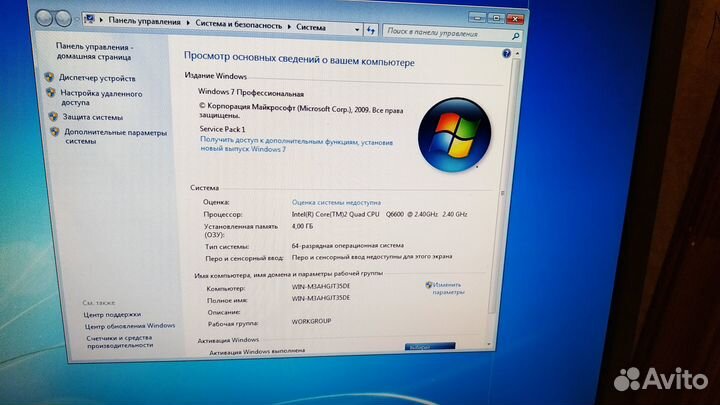Click Оценка системы недоступна link
The height and width of the screenshot is (405, 720).
[335, 201]
